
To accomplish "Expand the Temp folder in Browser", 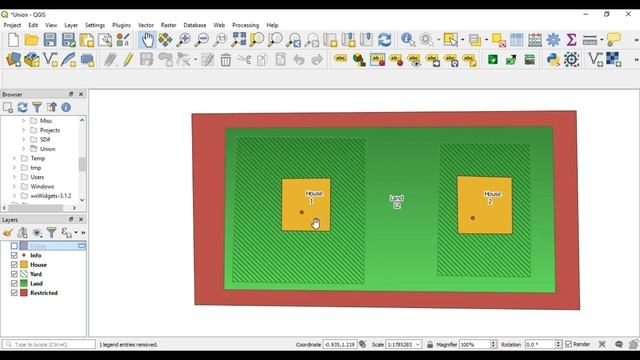I will coord(14,158).
